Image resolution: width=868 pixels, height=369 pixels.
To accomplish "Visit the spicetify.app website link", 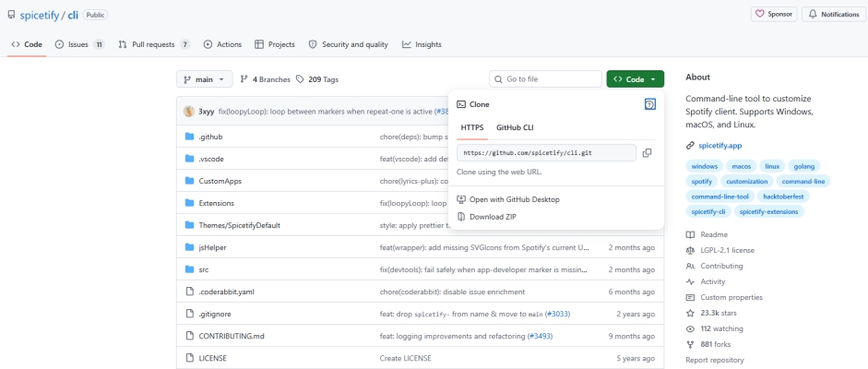I will 720,146.
